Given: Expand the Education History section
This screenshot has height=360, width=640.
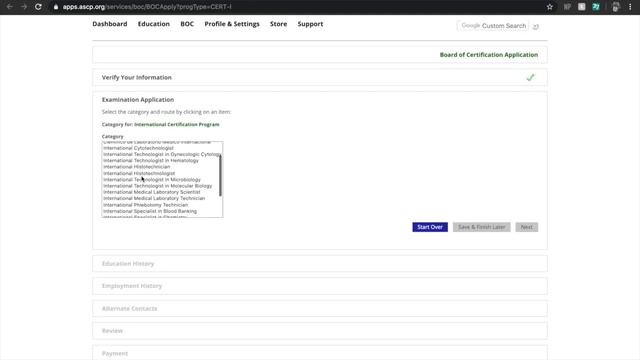Looking at the screenshot, I should click(x=320, y=264).
